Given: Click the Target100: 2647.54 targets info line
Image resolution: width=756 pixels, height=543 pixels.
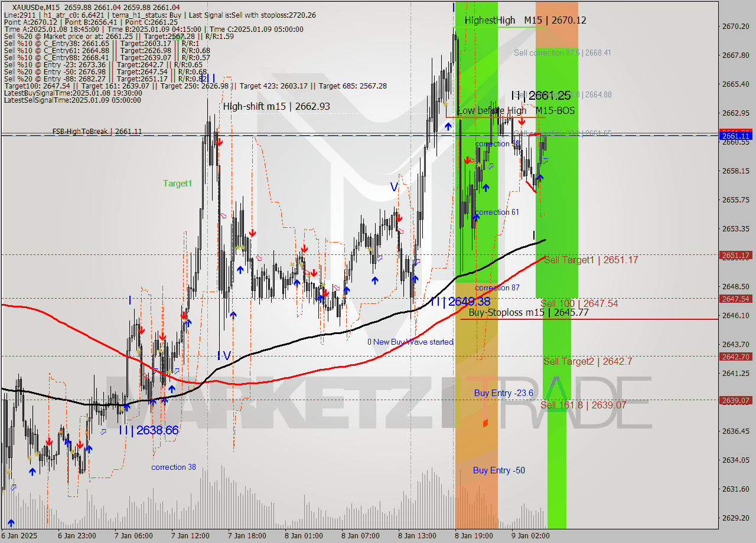Looking at the screenshot, I should click(x=195, y=86).
